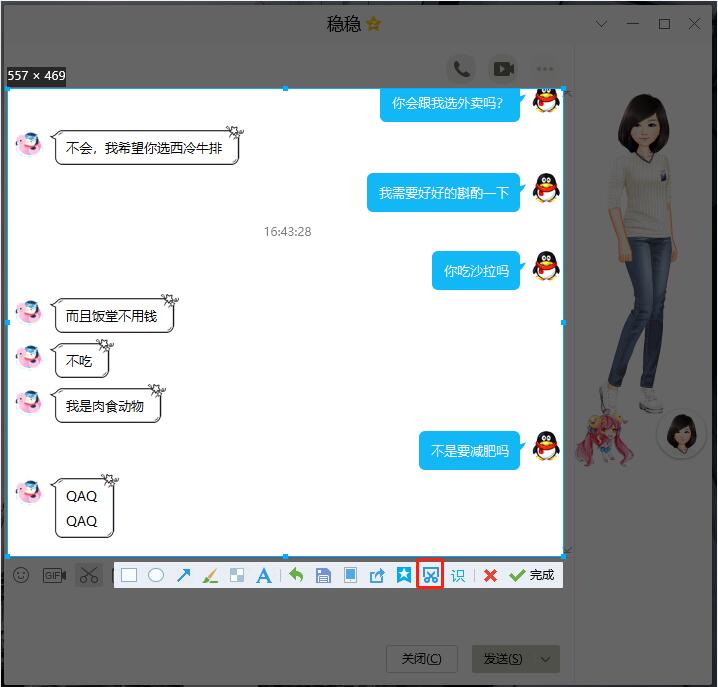This screenshot has width=718, height=687.
Task: Open the send options dropdown arrow
Action: [546, 659]
